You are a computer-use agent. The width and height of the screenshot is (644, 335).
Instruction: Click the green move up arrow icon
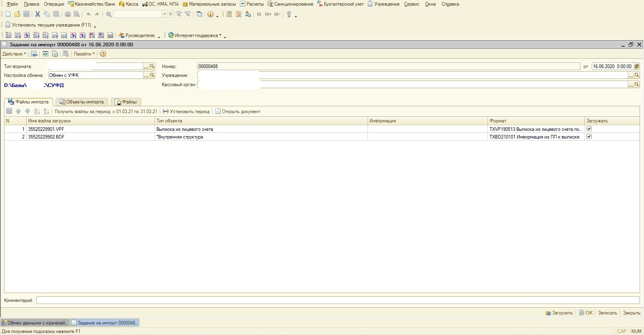18,112
